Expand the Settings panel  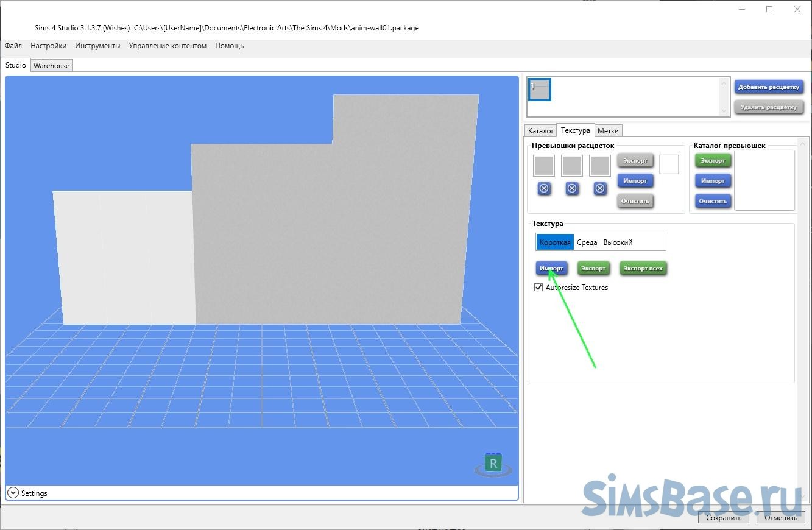[x=13, y=493]
